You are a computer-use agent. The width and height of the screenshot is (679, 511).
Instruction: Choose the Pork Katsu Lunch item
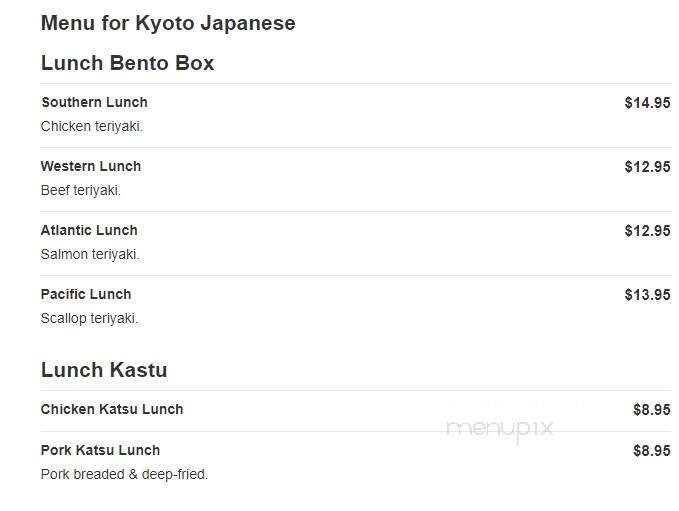pos(100,450)
